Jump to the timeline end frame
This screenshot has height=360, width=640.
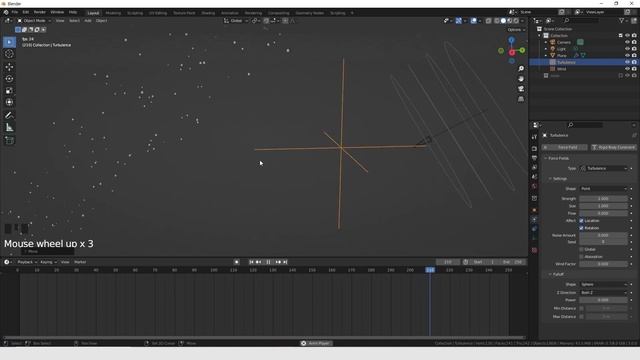[285, 262]
